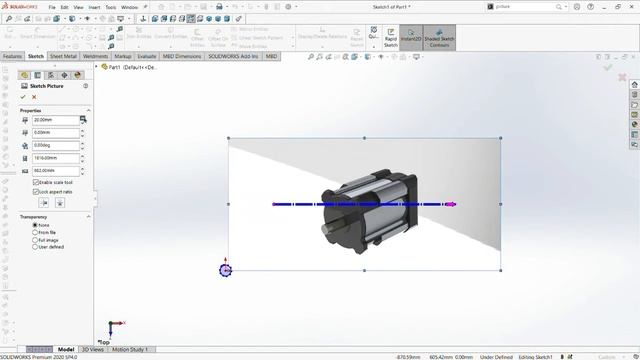
Task: Switch to FeatureManager design tree tab icon
Action: [24, 75]
